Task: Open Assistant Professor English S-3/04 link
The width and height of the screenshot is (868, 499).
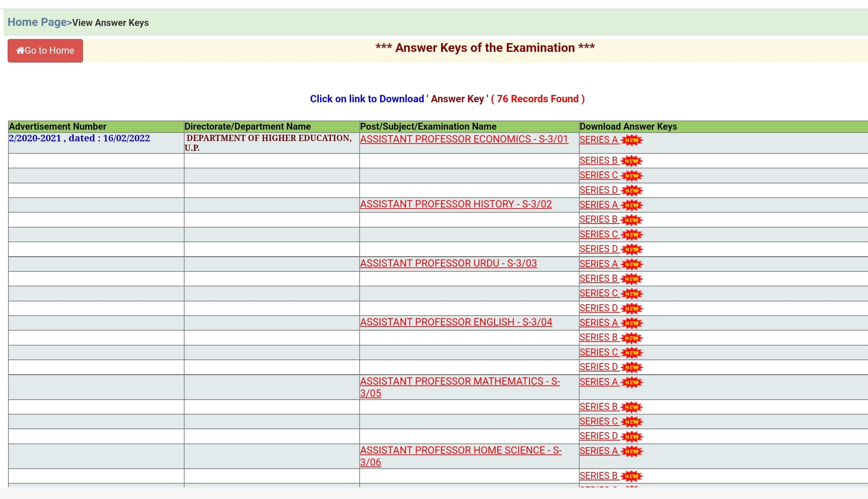Action: coord(456,322)
